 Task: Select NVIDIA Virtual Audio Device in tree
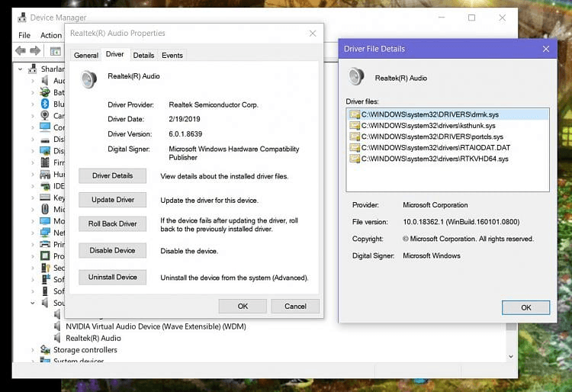tap(156, 326)
